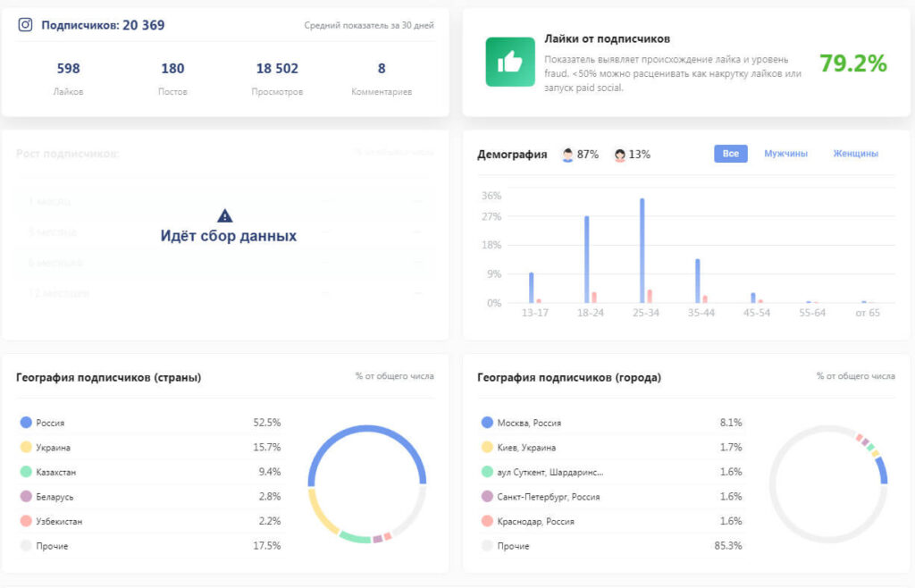
Task: Click the green thumbs-up likes icon
Action: 510,62
